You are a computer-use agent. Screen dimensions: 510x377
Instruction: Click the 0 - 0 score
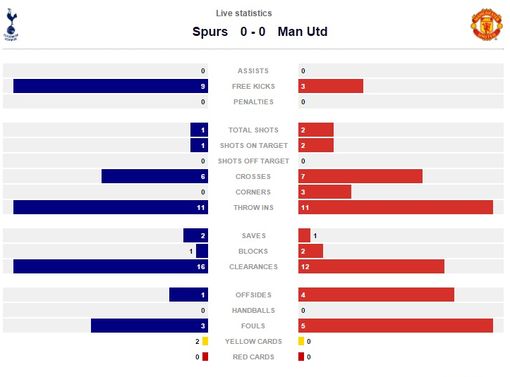(x=253, y=32)
